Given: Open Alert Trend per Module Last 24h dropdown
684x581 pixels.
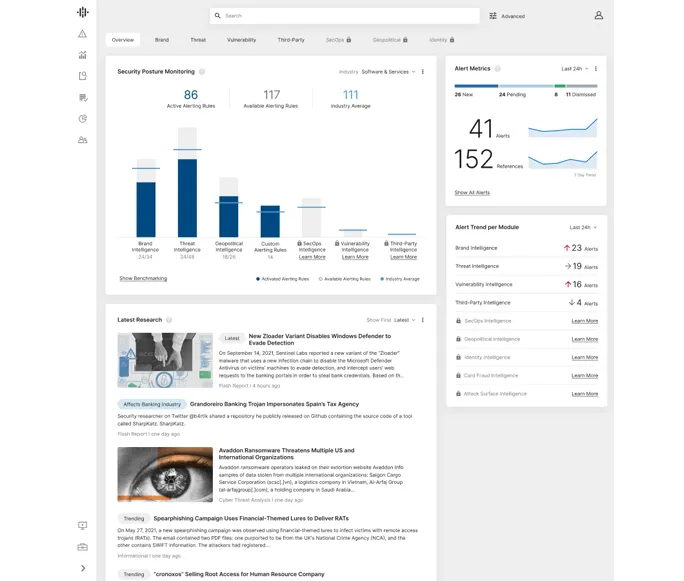Looking at the screenshot, I should click(x=583, y=227).
